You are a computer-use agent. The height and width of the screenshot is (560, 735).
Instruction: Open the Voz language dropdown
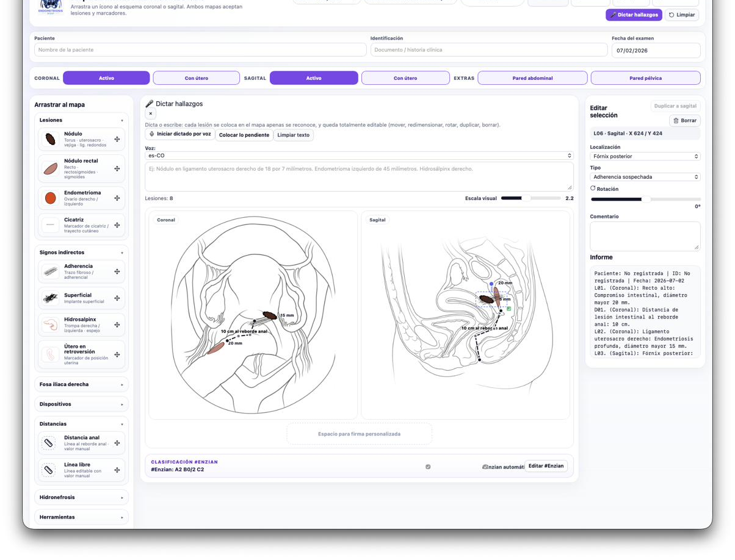point(359,156)
